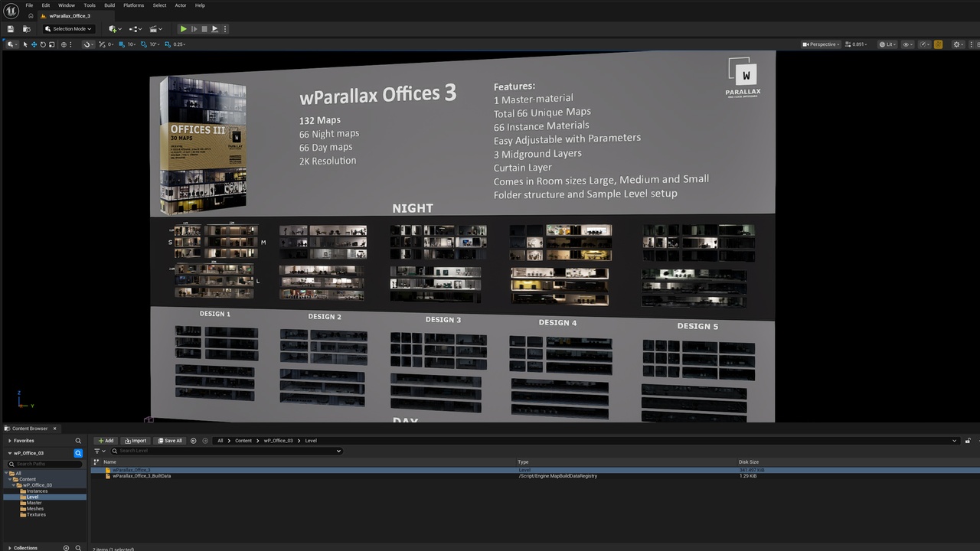The width and height of the screenshot is (980, 551).
Task: Open the cinematics clapperboard dropdown
Action: pos(155,29)
